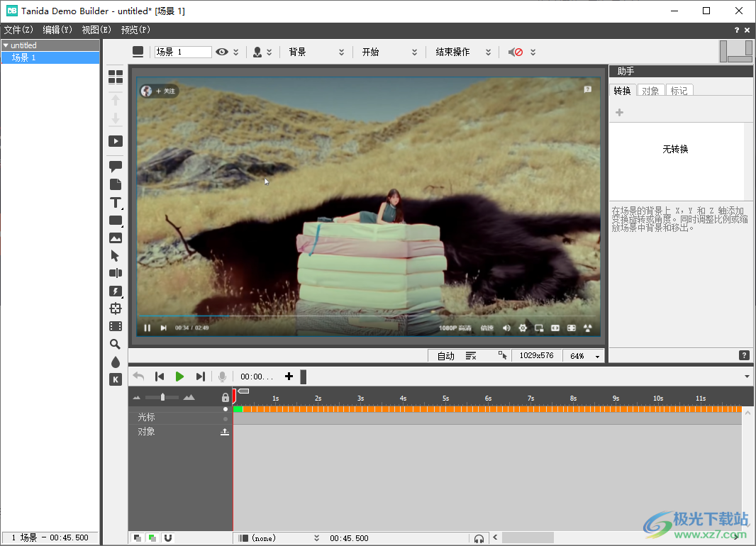Viewport: 756px width, 546px height.
Task: Select the speech balloon tool
Action: point(115,167)
